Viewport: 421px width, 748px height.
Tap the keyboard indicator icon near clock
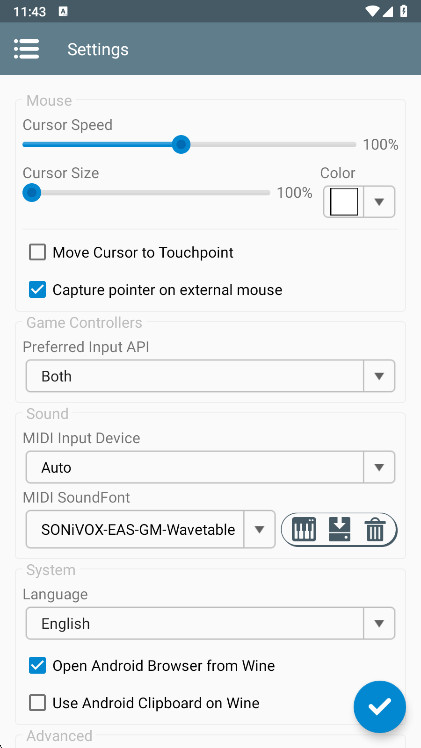pos(63,11)
